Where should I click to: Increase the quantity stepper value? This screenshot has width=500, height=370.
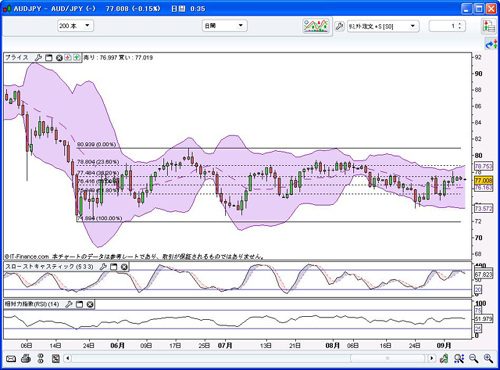tap(460, 24)
